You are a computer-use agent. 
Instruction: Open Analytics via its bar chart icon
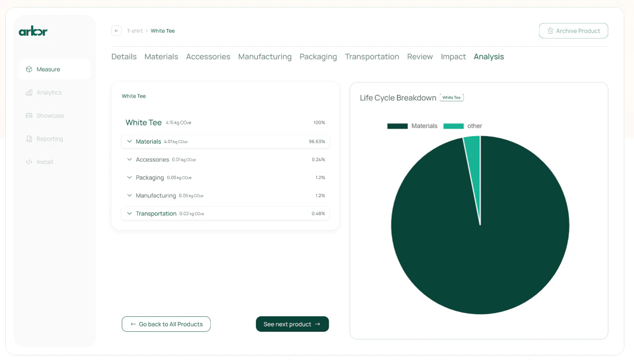tap(29, 93)
